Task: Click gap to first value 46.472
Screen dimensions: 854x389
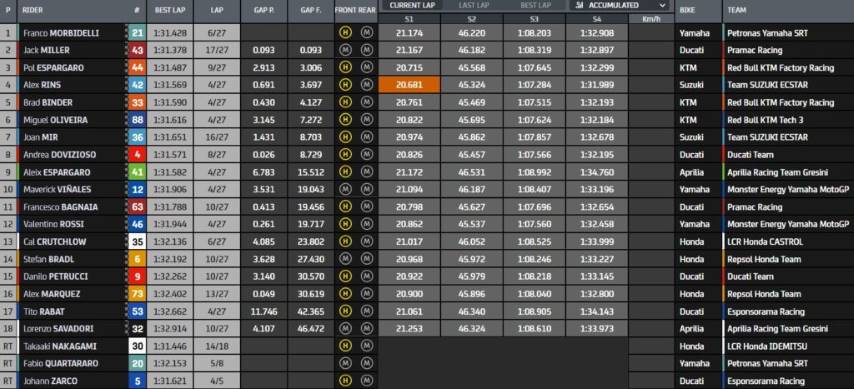Action: point(310,329)
